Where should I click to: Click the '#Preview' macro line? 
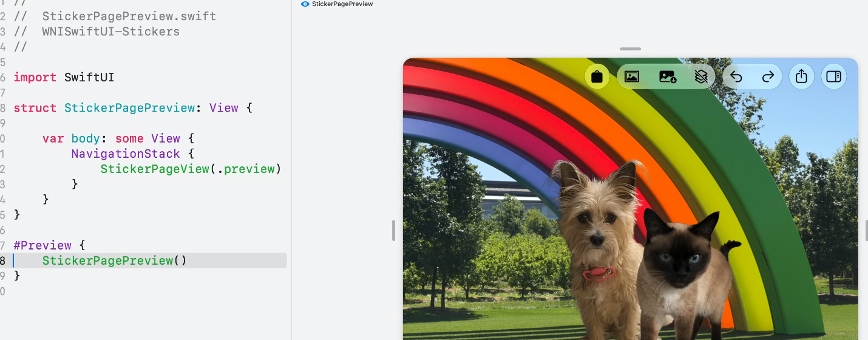click(50, 245)
